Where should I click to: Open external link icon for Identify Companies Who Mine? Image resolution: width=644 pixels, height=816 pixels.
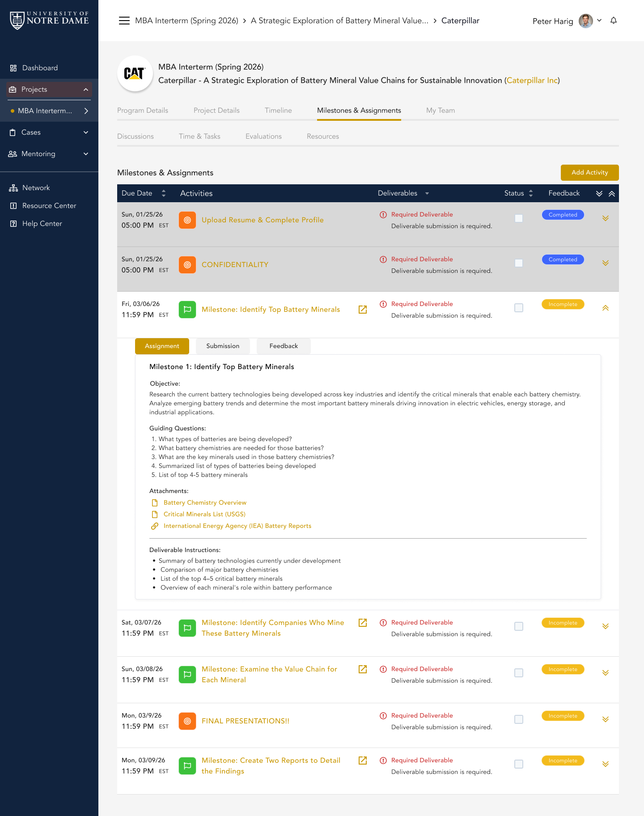pyautogui.click(x=363, y=623)
